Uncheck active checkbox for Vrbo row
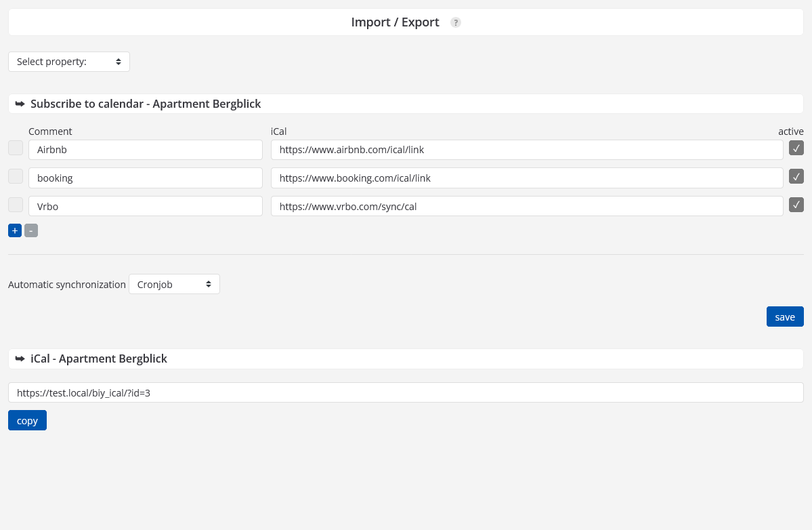Image resolution: width=812 pixels, height=530 pixels. pyautogui.click(x=796, y=205)
